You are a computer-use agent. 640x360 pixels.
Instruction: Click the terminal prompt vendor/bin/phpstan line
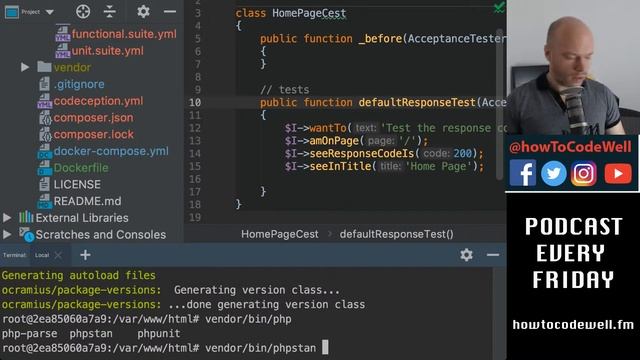pos(164,348)
